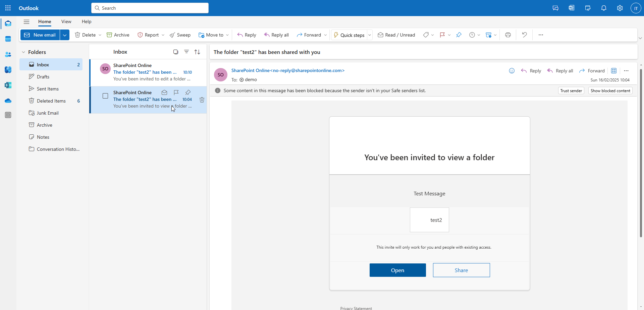Undo last action with undo icon

(524, 35)
